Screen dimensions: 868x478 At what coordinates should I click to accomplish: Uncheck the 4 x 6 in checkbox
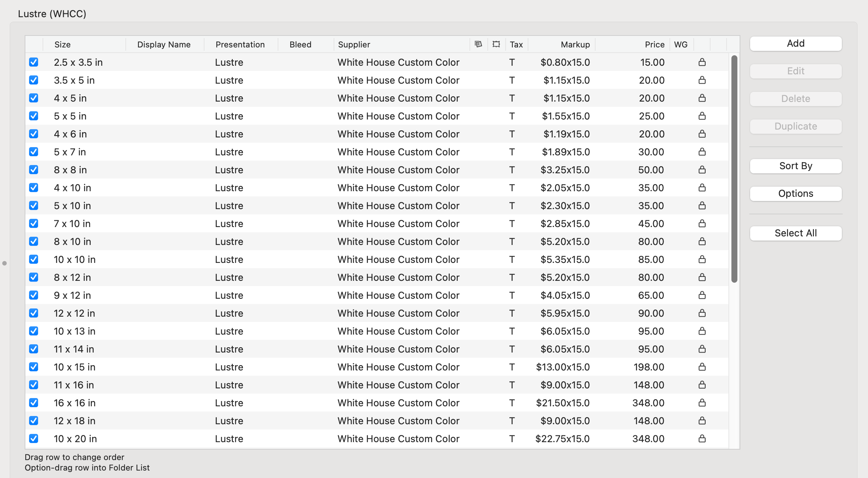(x=34, y=134)
